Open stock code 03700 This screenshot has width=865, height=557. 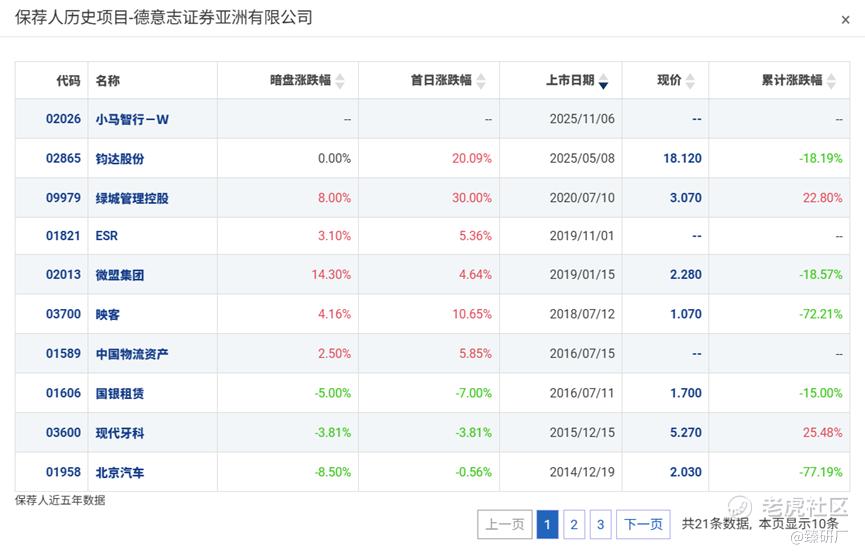[63, 314]
